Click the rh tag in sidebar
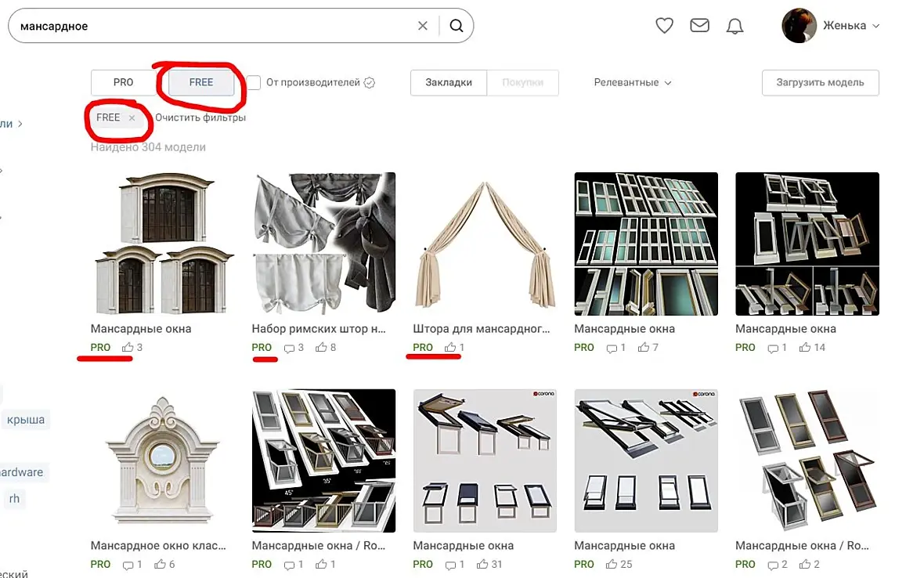The image size is (924, 578). click(x=14, y=498)
